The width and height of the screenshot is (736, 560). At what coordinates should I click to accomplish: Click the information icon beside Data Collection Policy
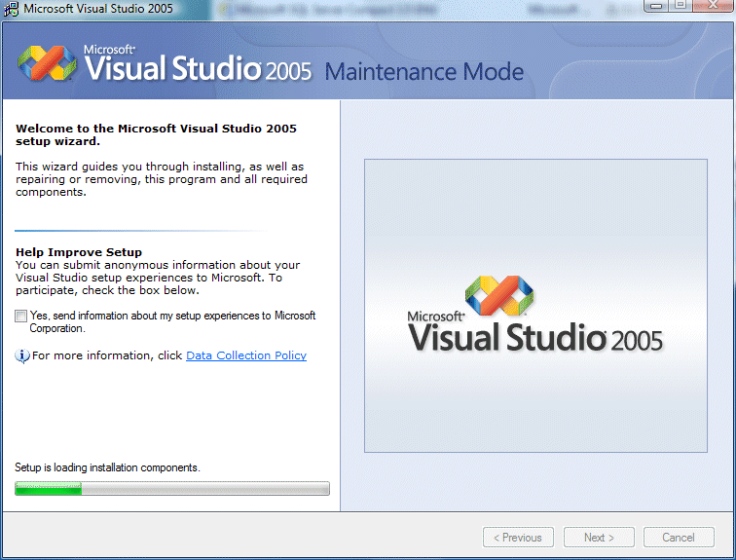(22, 355)
